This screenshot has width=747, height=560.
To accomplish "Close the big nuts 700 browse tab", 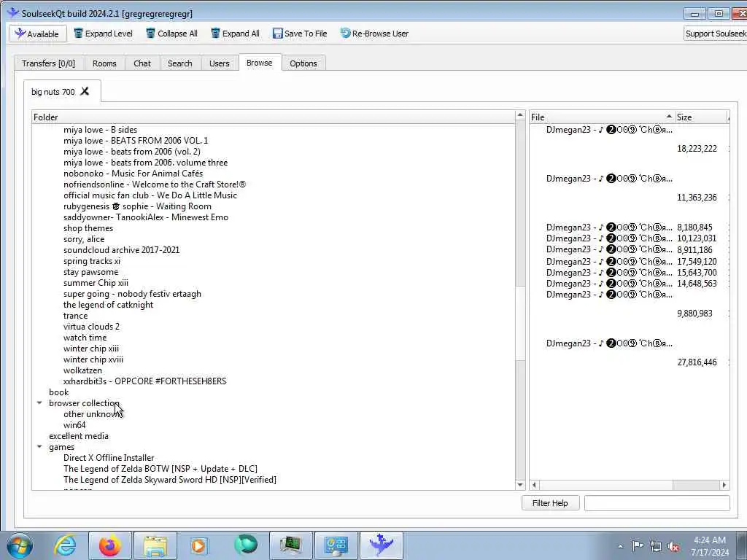I will pyautogui.click(x=85, y=91).
